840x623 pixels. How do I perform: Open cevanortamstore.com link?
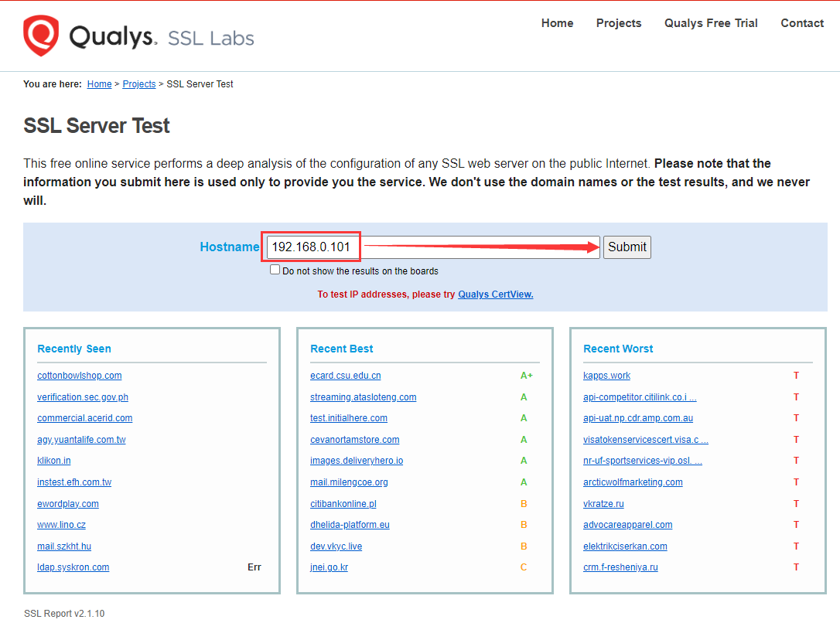tap(355, 439)
